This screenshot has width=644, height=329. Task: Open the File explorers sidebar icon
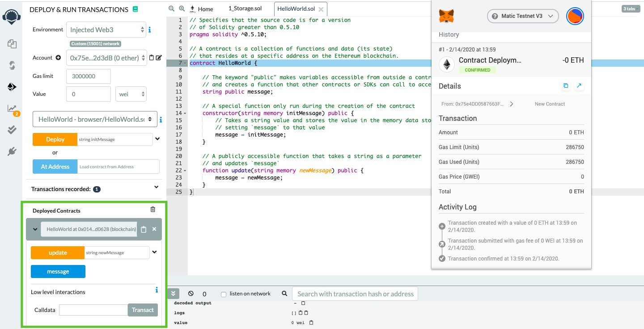(x=12, y=44)
